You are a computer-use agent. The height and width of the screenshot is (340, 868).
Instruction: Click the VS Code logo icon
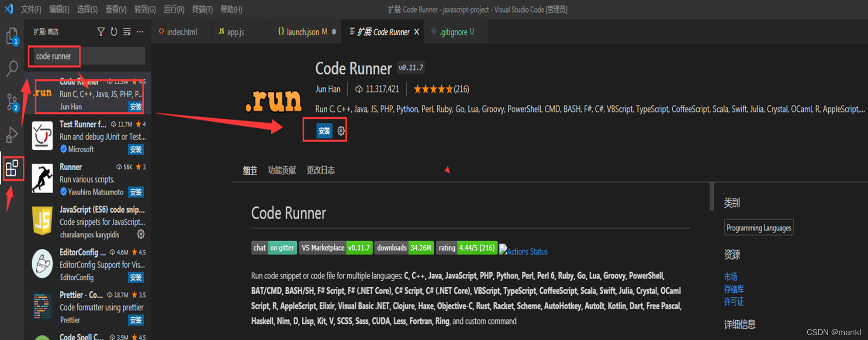[x=9, y=9]
